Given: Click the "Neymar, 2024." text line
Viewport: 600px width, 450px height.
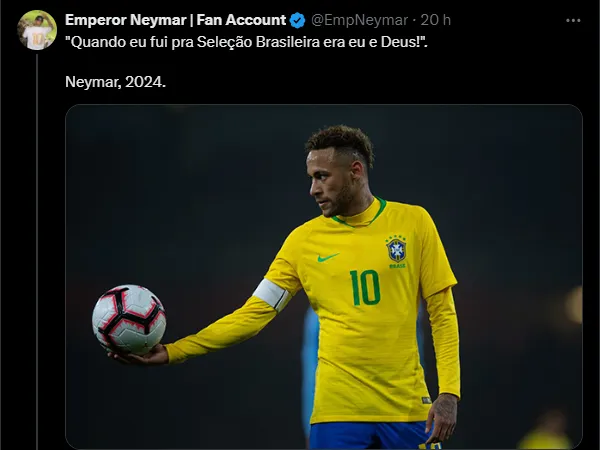Looking at the screenshot, I should (116, 82).
